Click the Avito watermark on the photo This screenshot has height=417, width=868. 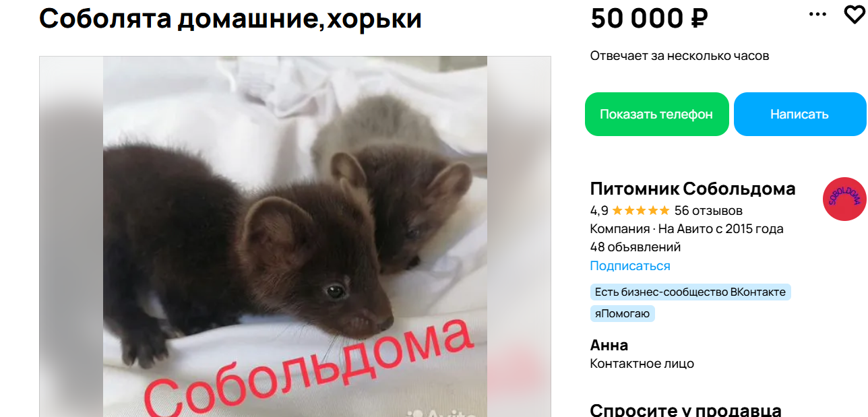[x=445, y=412]
